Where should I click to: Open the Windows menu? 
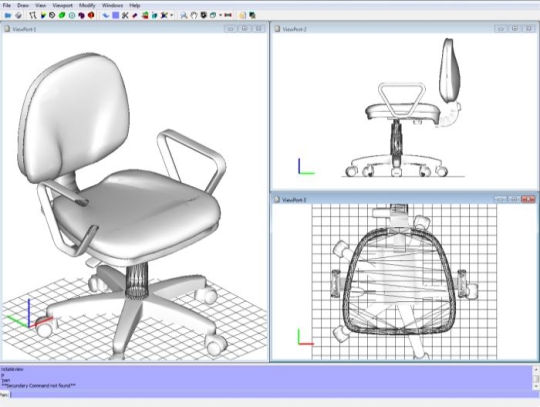[112, 5]
